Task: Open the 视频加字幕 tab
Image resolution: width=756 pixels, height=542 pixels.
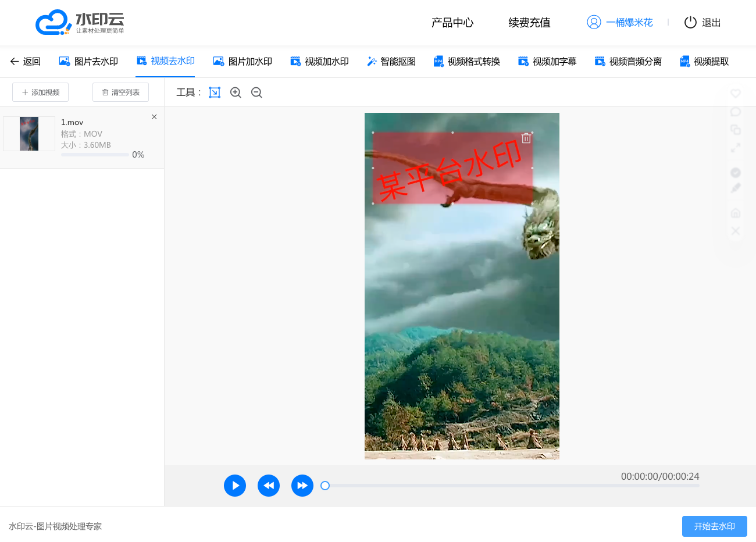Action: (x=547, y=61)
